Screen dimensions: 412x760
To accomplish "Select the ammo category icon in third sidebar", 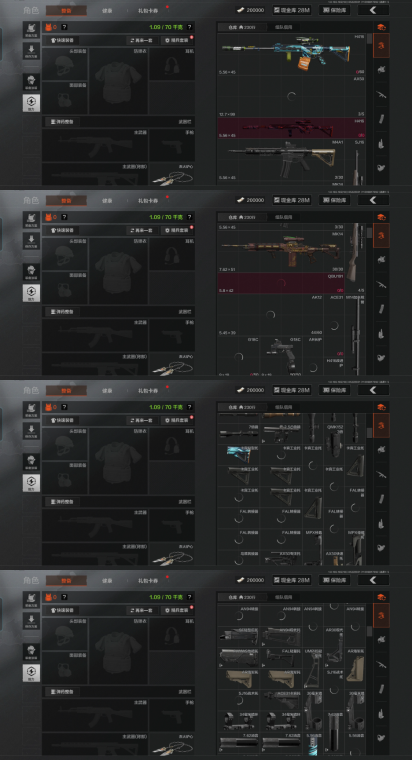I will click(381, 523).
